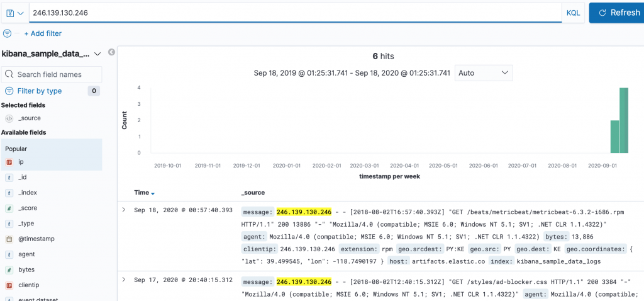The height and width of the screenshot is (301, 644).
Task: Click the highlighted IP in the second row
Action: [304, 282]
